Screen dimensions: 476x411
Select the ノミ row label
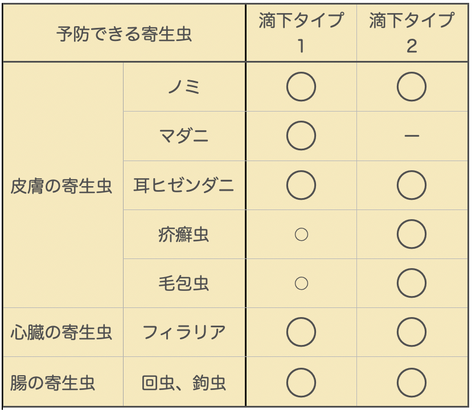184,87
